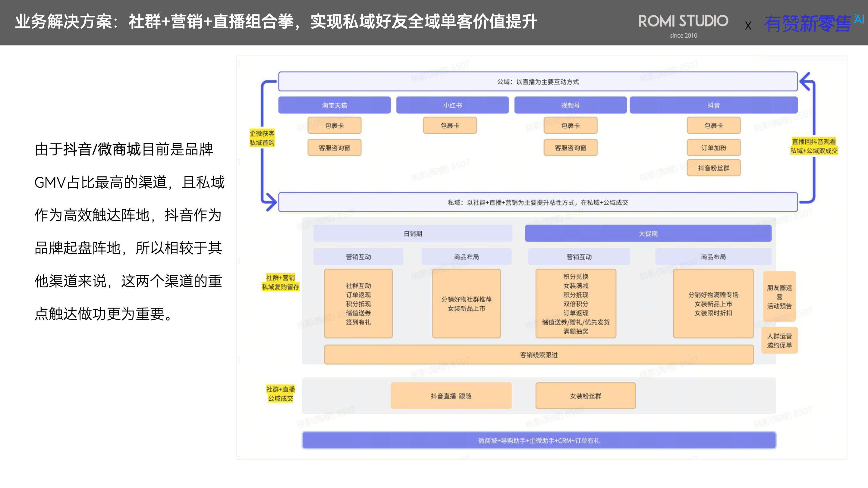Click the blue arrow pointing to 公域 bar

tap(806, 82)
